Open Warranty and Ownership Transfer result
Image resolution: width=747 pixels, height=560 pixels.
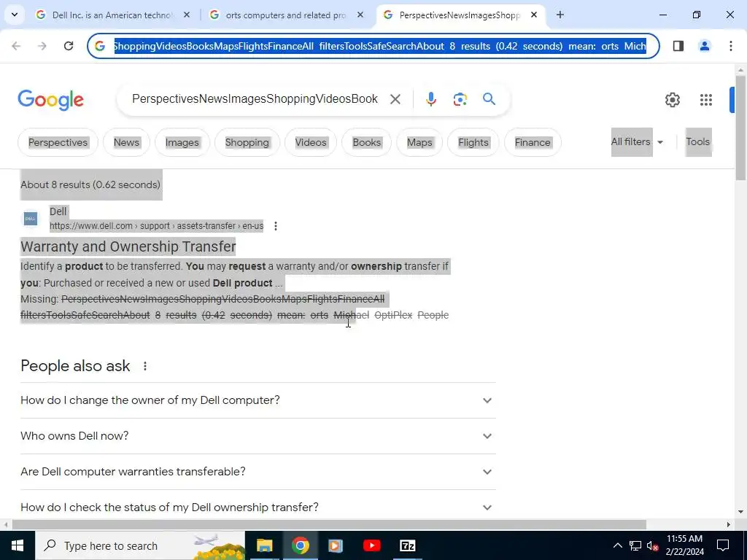[128, 246]
